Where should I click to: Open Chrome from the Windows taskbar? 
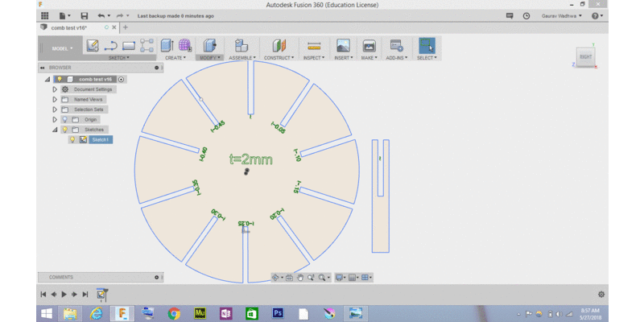click(x=174, y=313)
